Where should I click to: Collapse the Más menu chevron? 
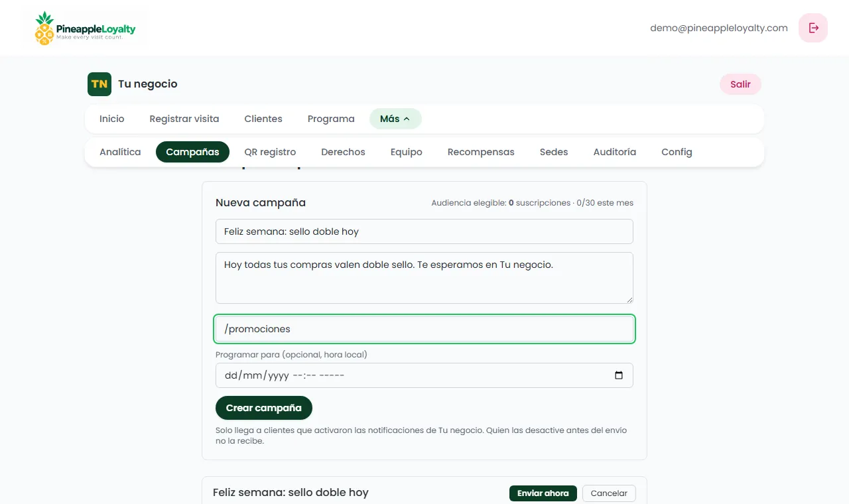point(407,119)
